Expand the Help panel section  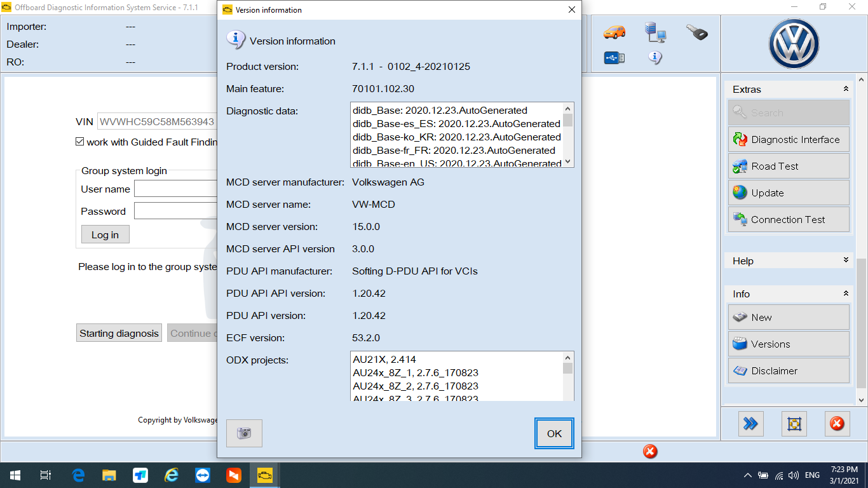(x=845, y=261)
